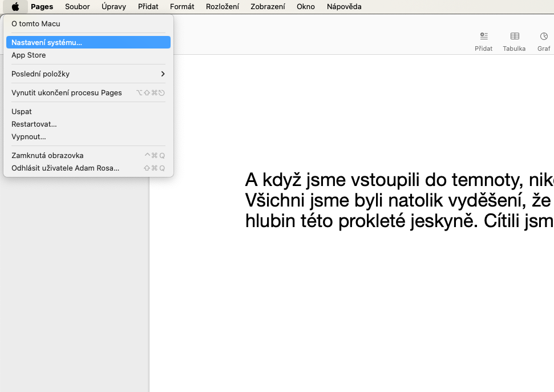Open the Formát menu in menu bar
554x392 pixels.
(182, 7)
